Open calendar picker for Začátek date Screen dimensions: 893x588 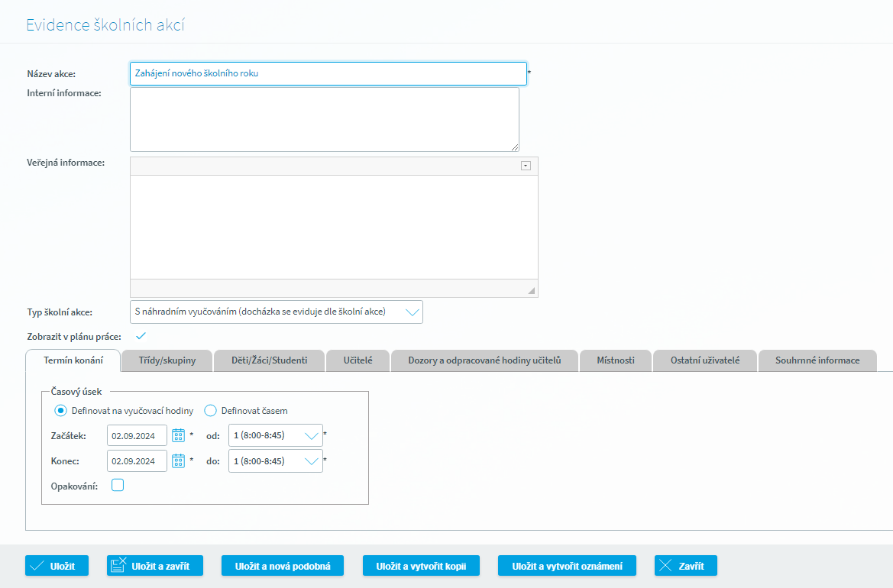(178, 435)
